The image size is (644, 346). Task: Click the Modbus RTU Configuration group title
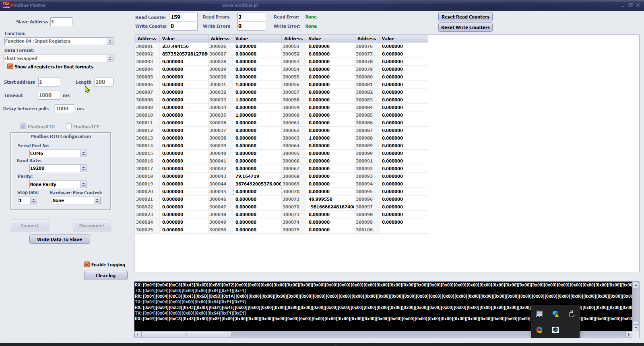point(61,136)
